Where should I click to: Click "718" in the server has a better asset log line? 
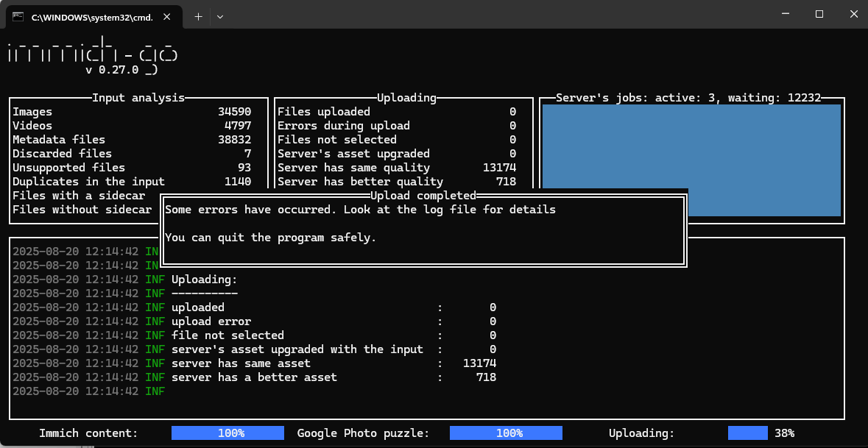(x=486, y=377)
